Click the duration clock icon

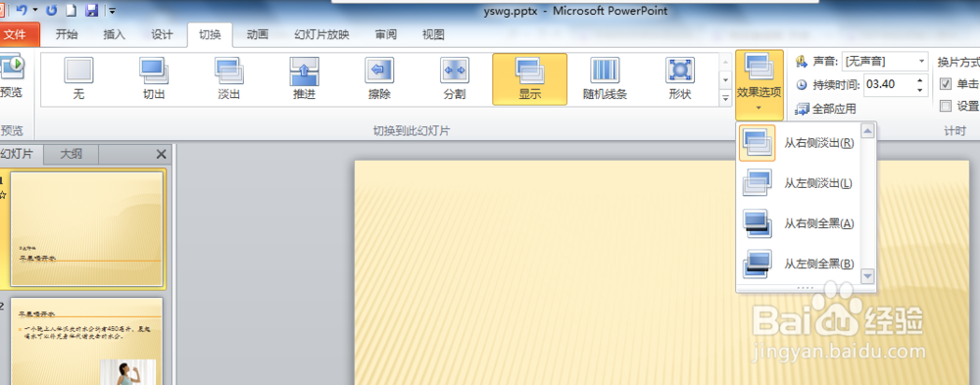pyautogui.click(x=802, y=84)
